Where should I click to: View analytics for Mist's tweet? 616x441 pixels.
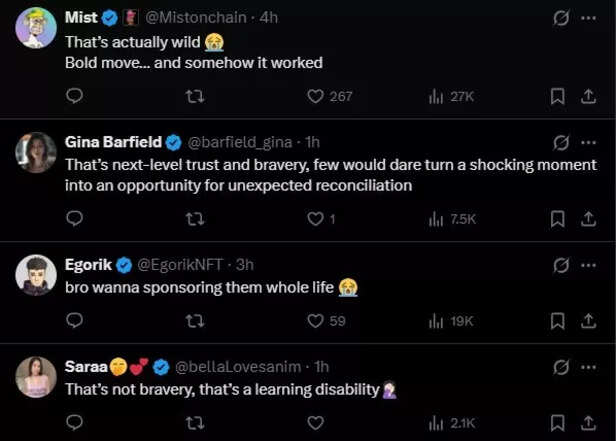click(x=436, y=96)
